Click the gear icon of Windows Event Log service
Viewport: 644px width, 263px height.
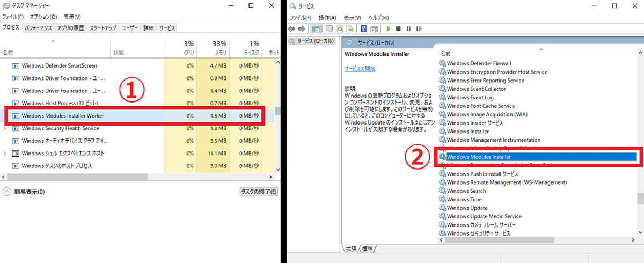click(442, 98)
